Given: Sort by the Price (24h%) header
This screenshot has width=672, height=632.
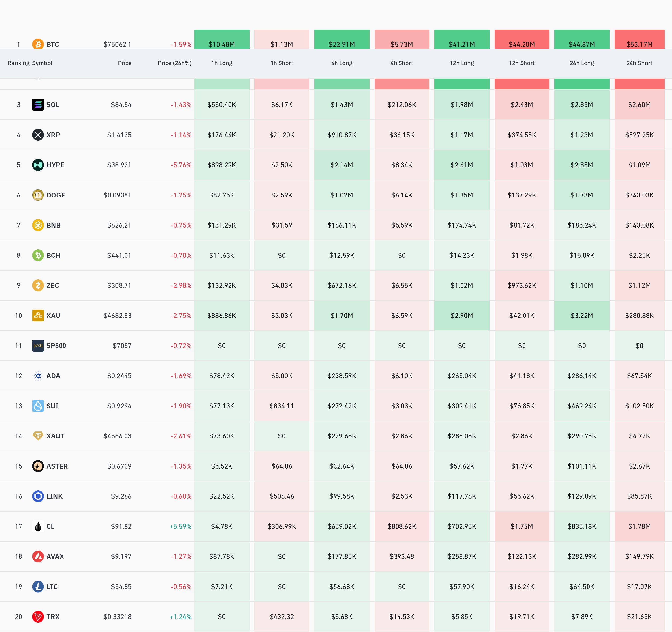Looking at the screenshot, I should coord(174,63).
